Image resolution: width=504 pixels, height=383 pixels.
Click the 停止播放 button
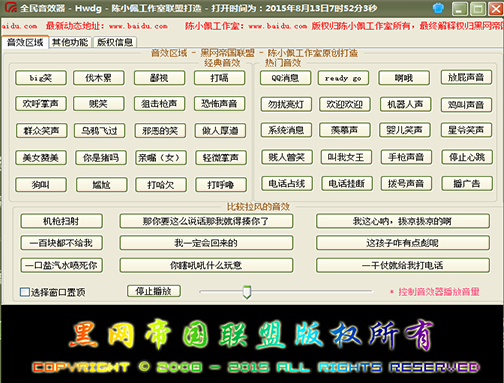(154, 291)
